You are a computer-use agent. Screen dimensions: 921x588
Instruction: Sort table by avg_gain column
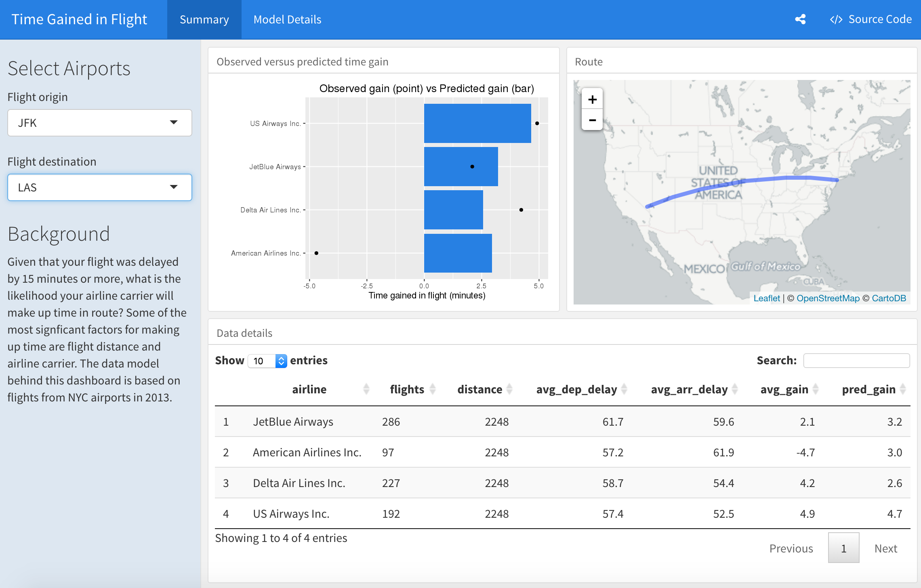[784, 389]
